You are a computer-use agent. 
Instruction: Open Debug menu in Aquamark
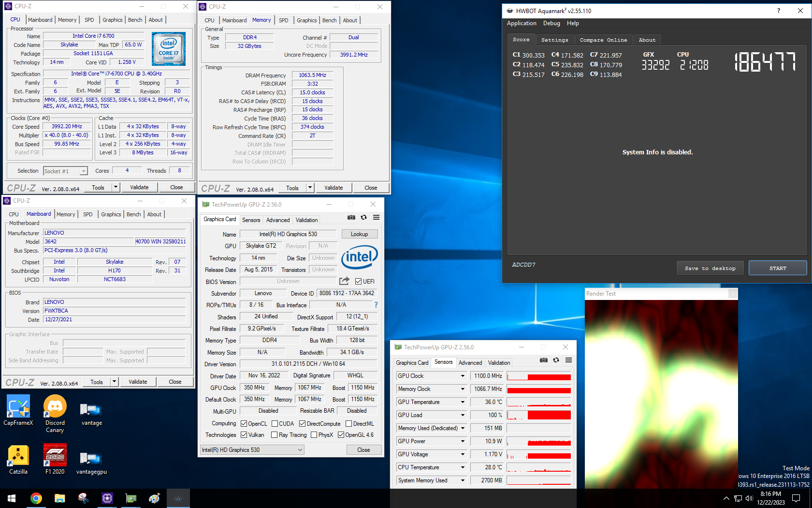pos(551,23)
